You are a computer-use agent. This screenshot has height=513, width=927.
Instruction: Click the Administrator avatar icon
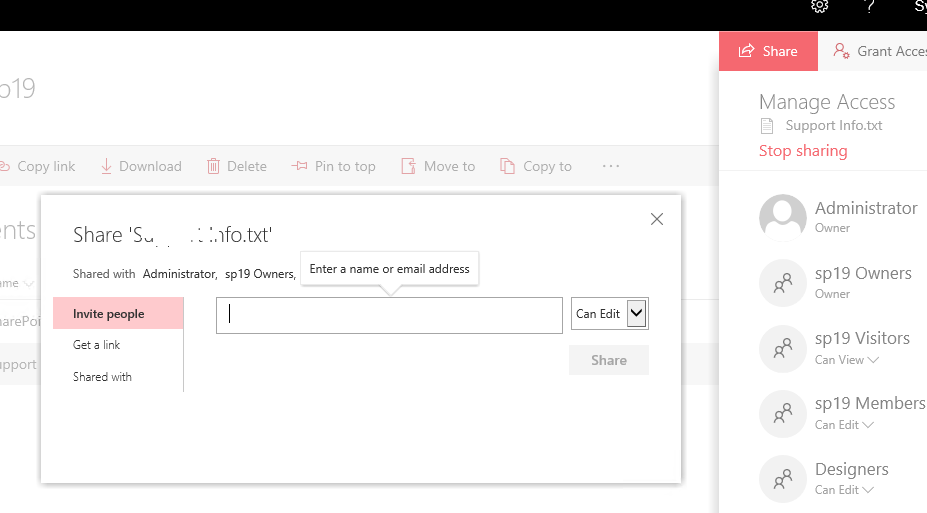click(782, 217)
